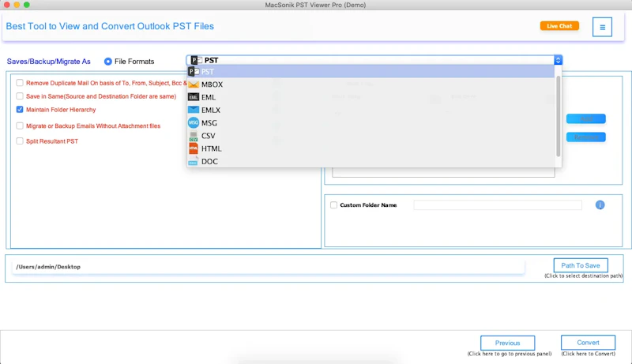Click the Path To Save button

tap(581, 265)
